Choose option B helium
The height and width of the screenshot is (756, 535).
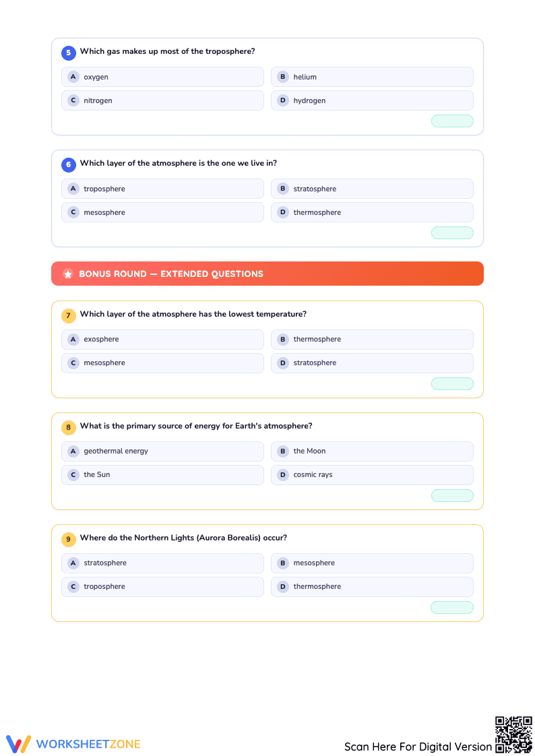pos(372,77)
